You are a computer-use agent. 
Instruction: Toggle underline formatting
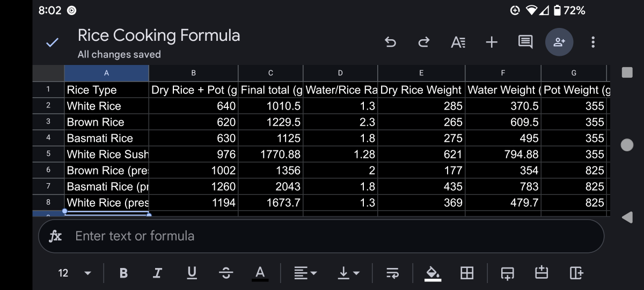(x=192, y=273)
